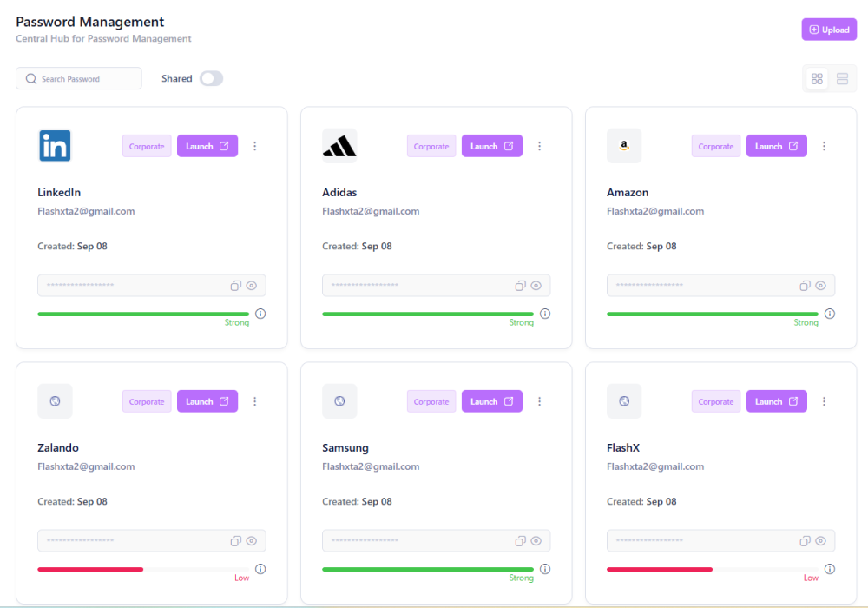Screen dimensions: 868x608
Task: Click the info icon on Zalando strength bar
Action: coord(260,569)
